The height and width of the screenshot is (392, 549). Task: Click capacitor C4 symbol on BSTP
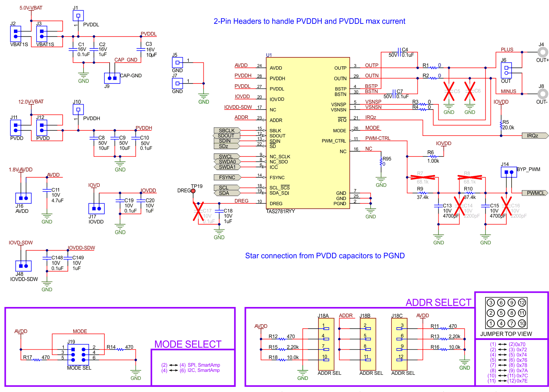point(399,52)
